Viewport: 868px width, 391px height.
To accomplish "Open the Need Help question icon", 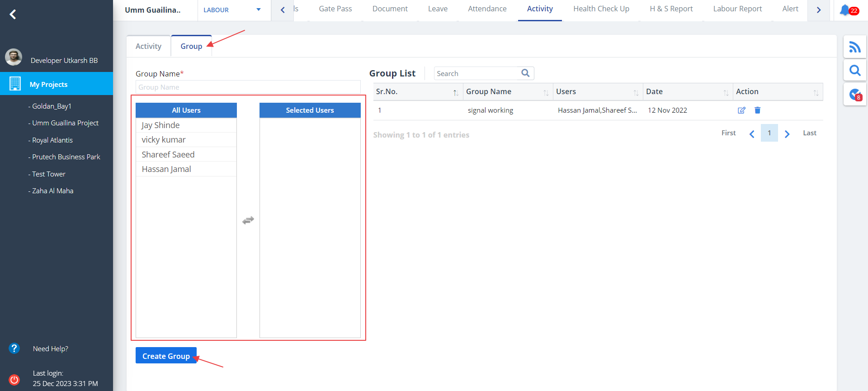I will (x=14, y=348).
